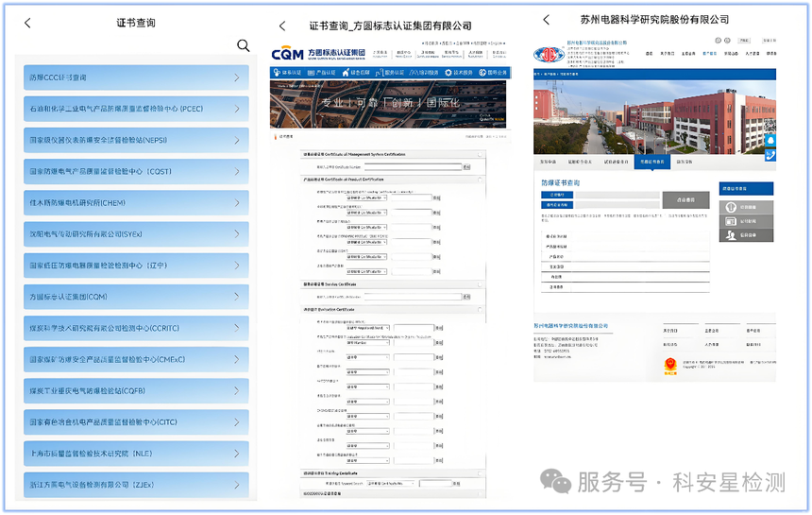The image size is (812, 515).
Task: Select the CCRITC 煤炭科学技术研究院 entry
Action: pyautogui.click(x=136, y=328)
